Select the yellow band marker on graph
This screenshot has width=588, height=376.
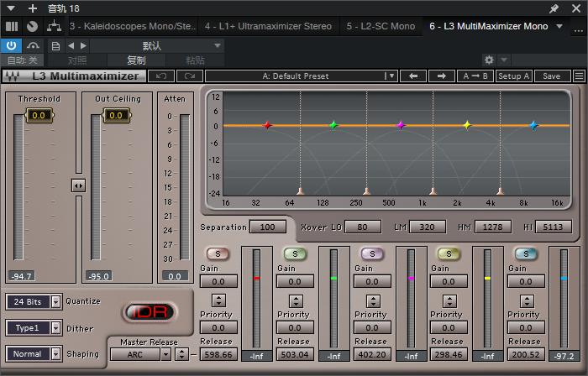click(467, 125)
